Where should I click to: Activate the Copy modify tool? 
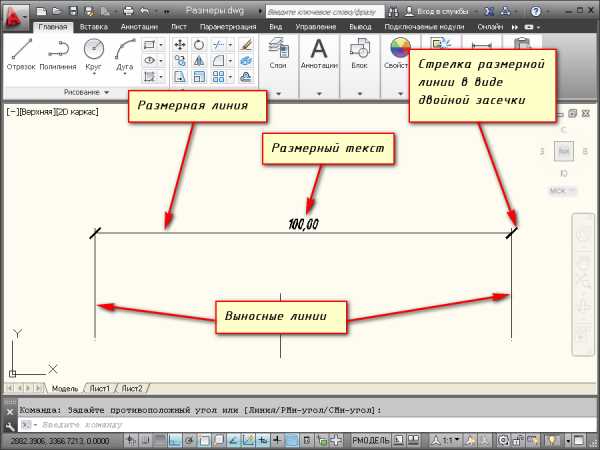point(179,60)
